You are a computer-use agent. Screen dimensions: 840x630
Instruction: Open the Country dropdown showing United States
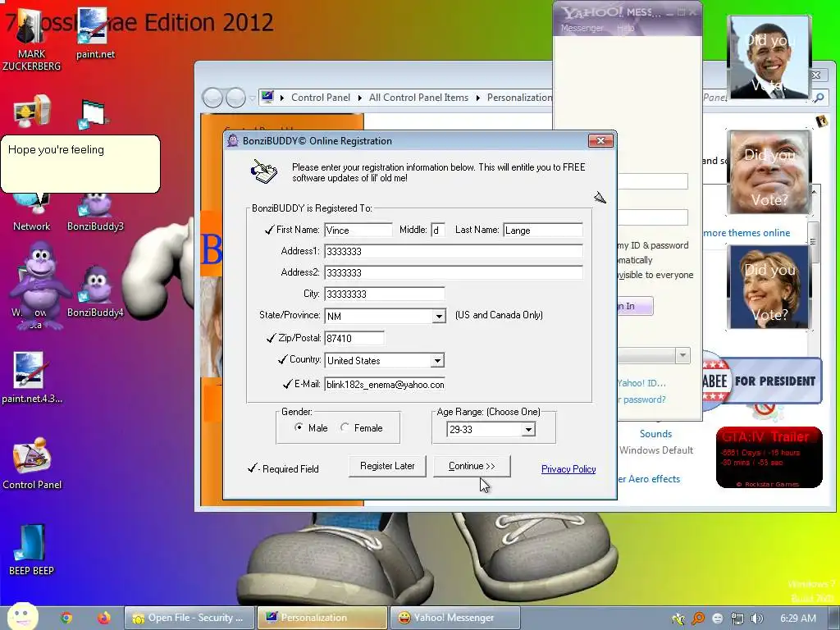(x=437, y=361)
